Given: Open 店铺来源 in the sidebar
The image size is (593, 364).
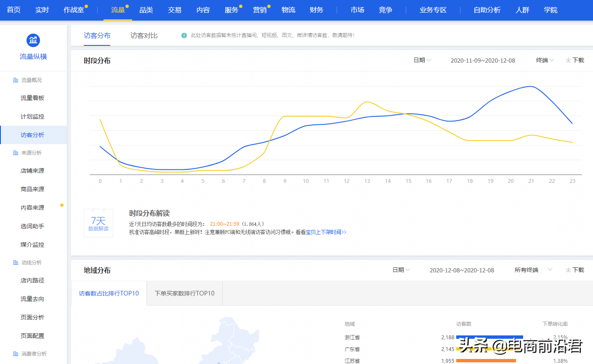Looking at the screenshot, I should click(x=32, y=171).
